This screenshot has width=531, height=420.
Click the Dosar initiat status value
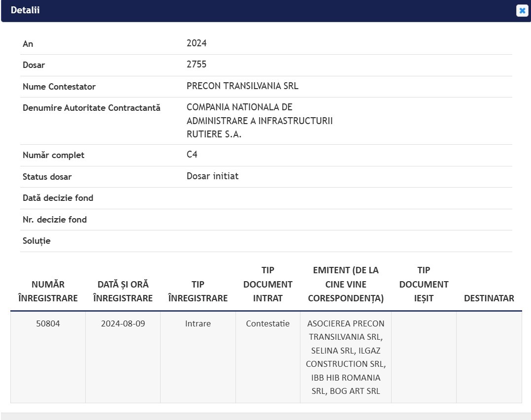[213, 176]
